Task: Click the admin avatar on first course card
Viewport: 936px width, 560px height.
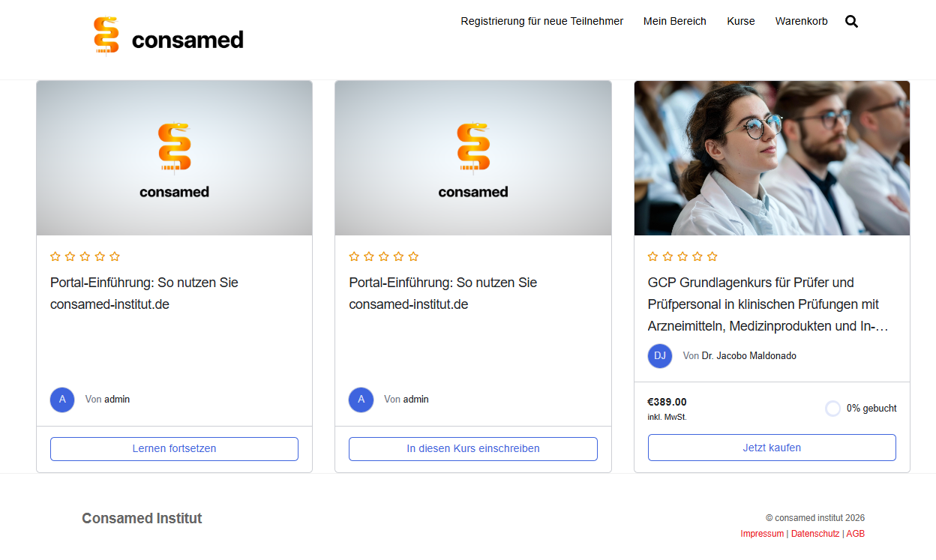Action: pyautogui.click(x=62, y=400)
